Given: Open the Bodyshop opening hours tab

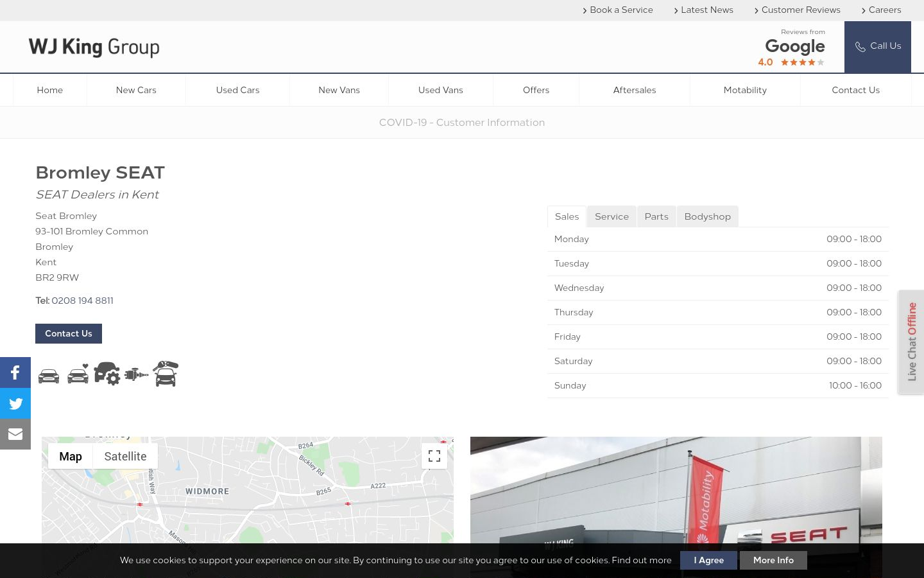Looking at the screenshot, I should point(708,216).
